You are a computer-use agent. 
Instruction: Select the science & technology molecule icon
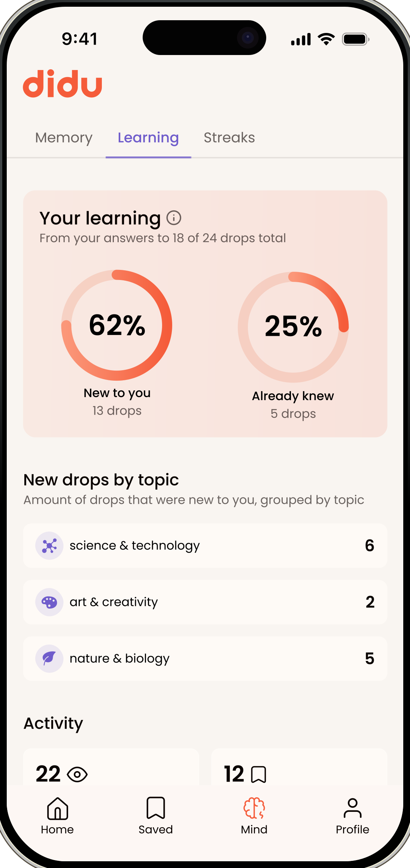click(49, 545)
